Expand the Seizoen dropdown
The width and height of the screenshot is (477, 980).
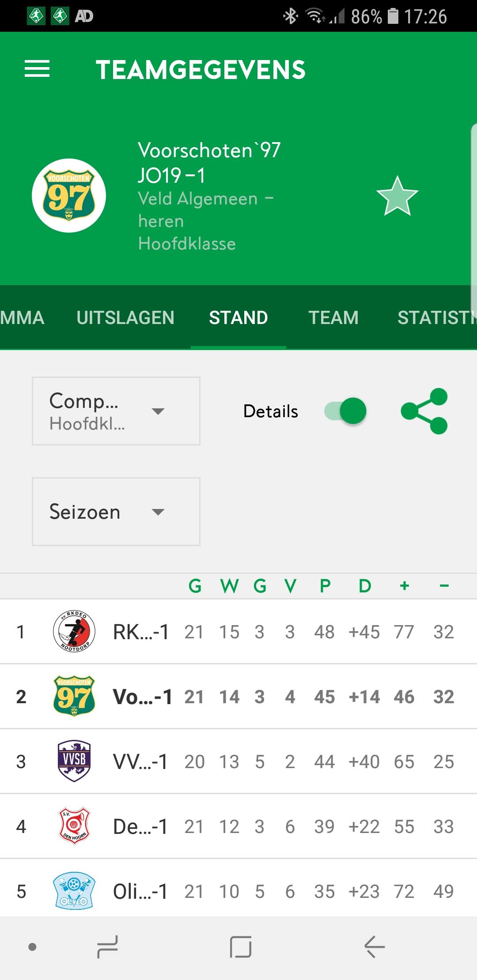pos(116,512)
